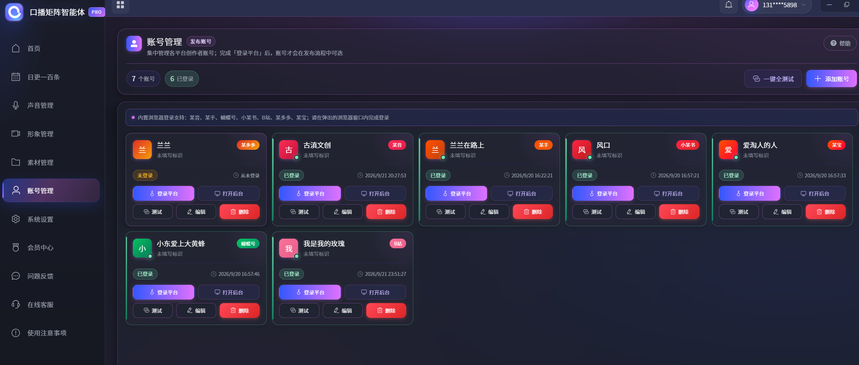Open the grid apps icon in top bar

[121, 5]
